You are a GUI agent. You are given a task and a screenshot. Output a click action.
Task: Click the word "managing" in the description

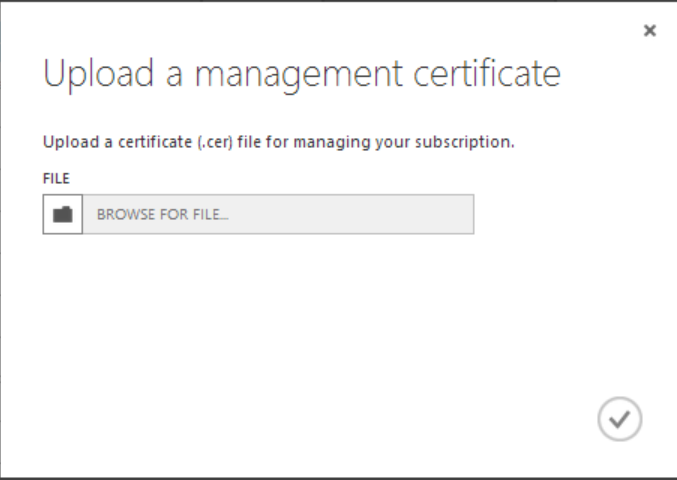coord(332,142)
